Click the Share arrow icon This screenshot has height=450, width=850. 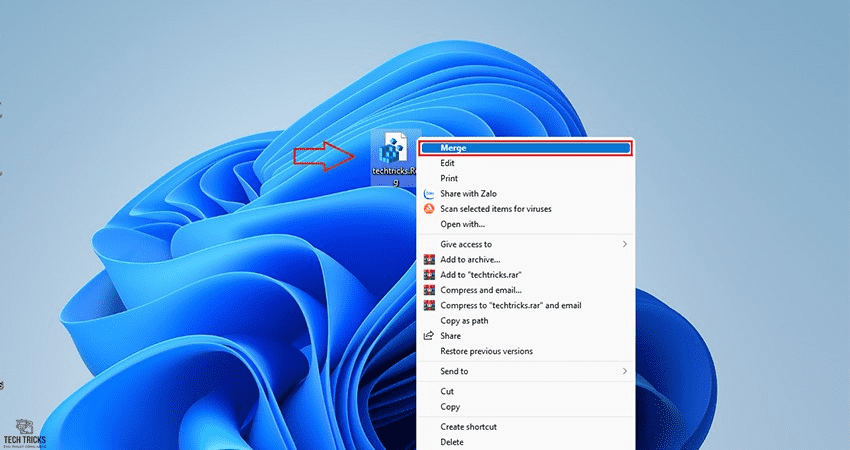point(429,336)
